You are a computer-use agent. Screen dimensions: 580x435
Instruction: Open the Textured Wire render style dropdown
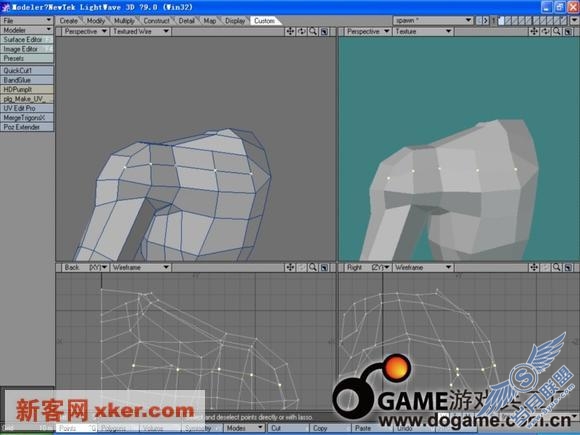141,31
